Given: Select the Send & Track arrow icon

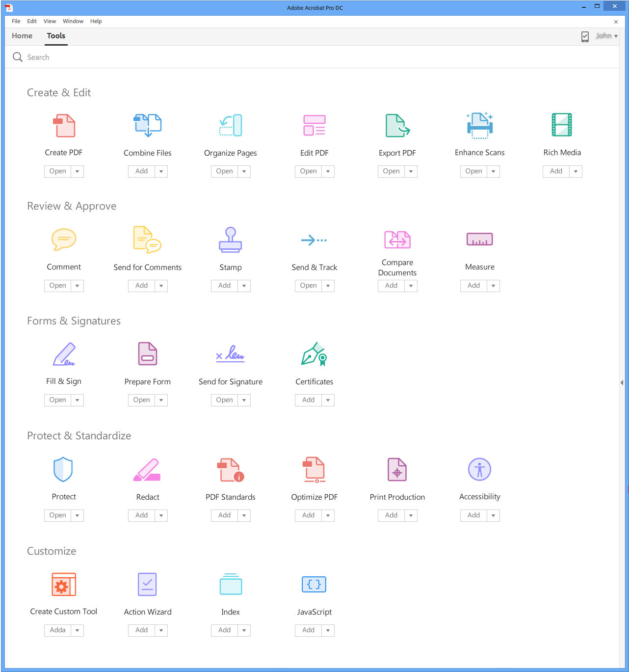Looking at the screenshot, I should click(314, 240).
